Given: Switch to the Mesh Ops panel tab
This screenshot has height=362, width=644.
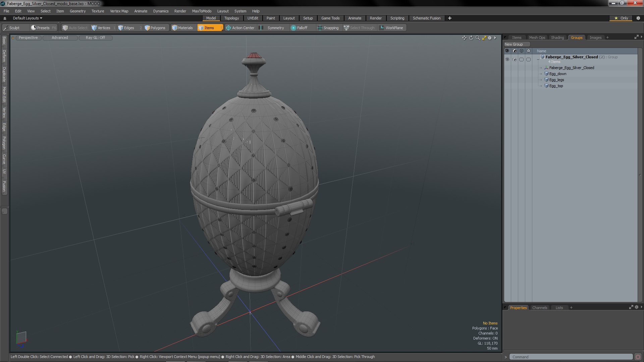Looking at the screenshot, I should point(537,38).
